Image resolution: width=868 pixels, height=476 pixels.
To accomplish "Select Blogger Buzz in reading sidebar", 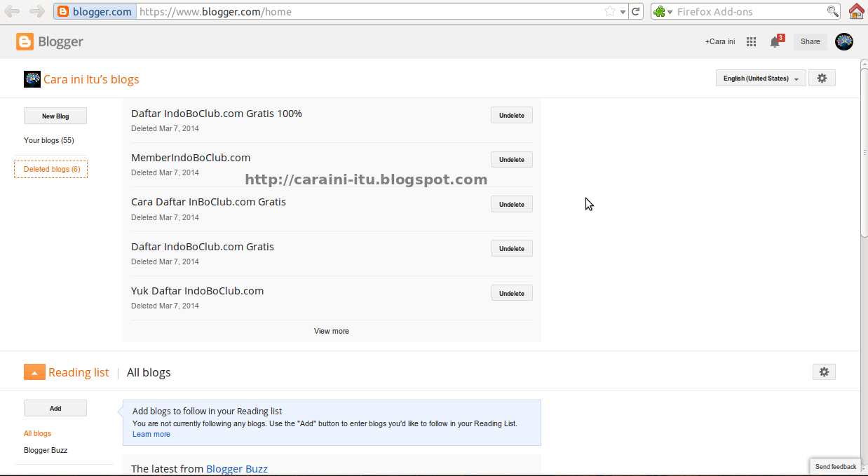I will click(46, 450).
